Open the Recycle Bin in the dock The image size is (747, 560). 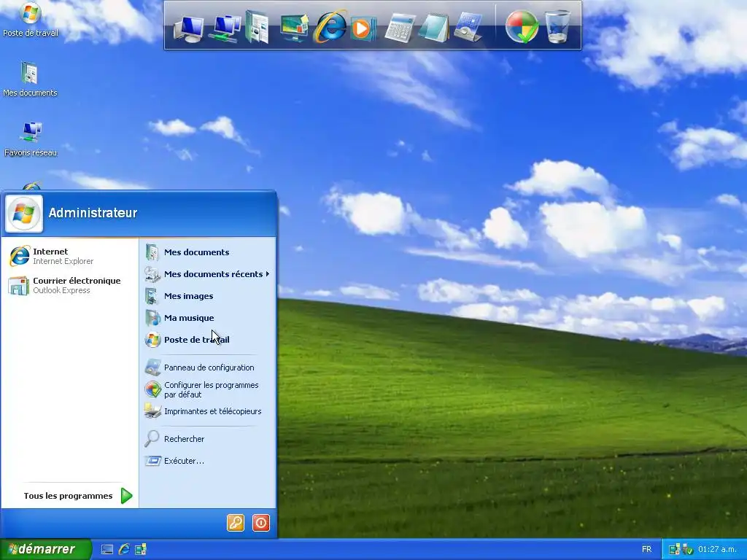coord(557,27)
